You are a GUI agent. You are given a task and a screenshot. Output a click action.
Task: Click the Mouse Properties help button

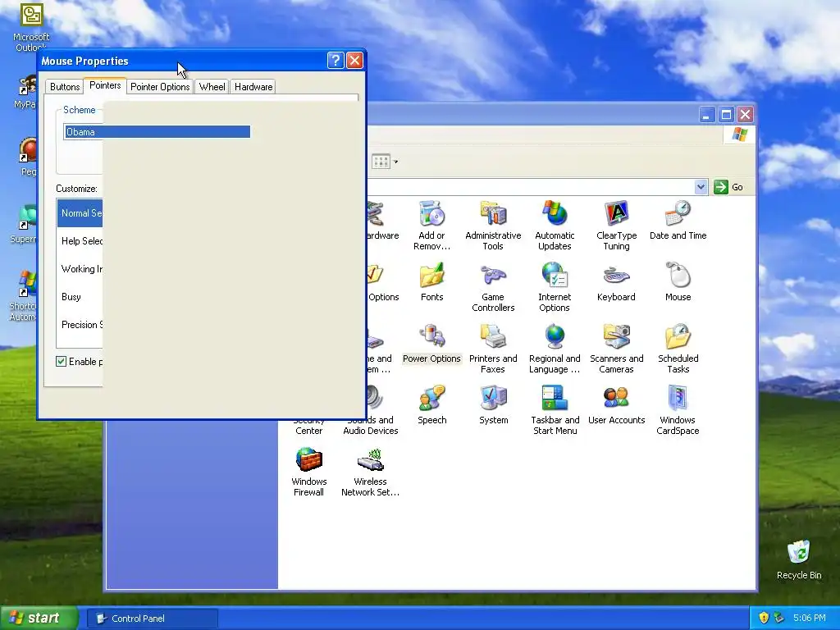pos(336,60)
